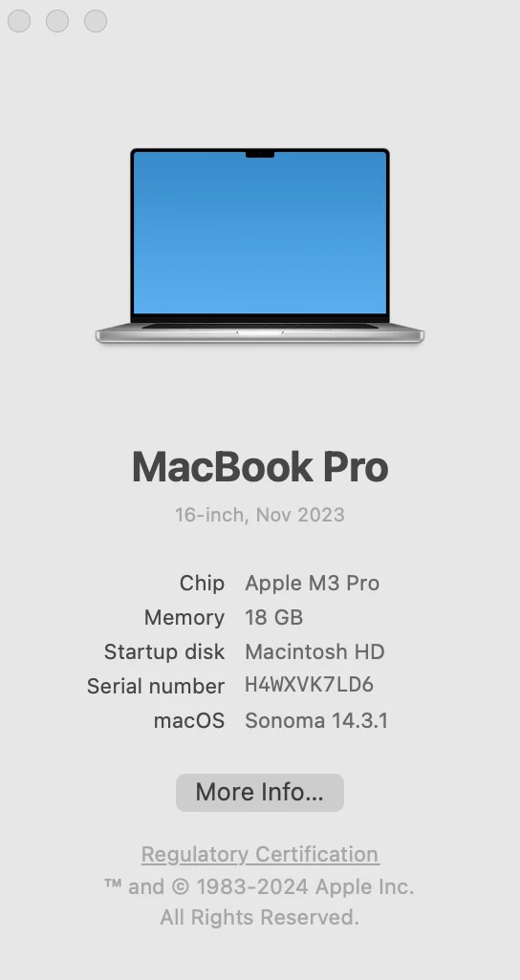Open the More Info... button
520x980 pixels.
[260, 793]
